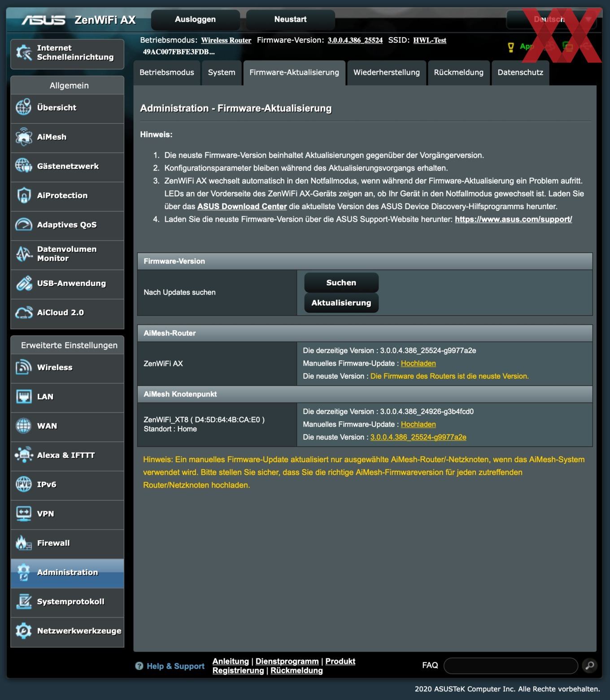
Task: Click the Help & Support question-mark icon
Action: click(x=139, y=666)
